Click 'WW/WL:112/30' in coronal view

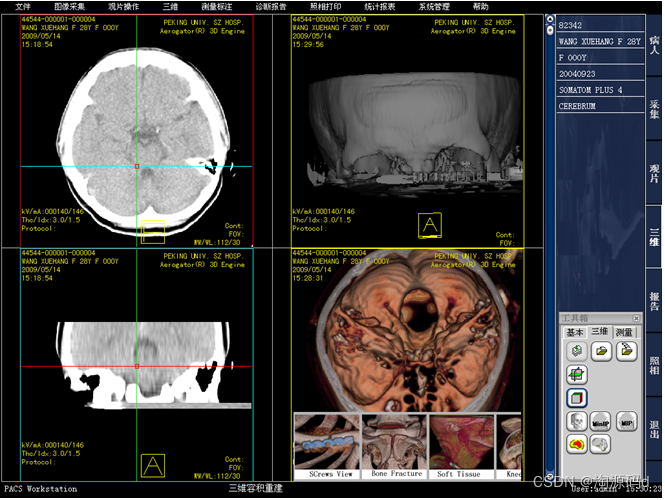pyautogui.click(x=217, y=476)
